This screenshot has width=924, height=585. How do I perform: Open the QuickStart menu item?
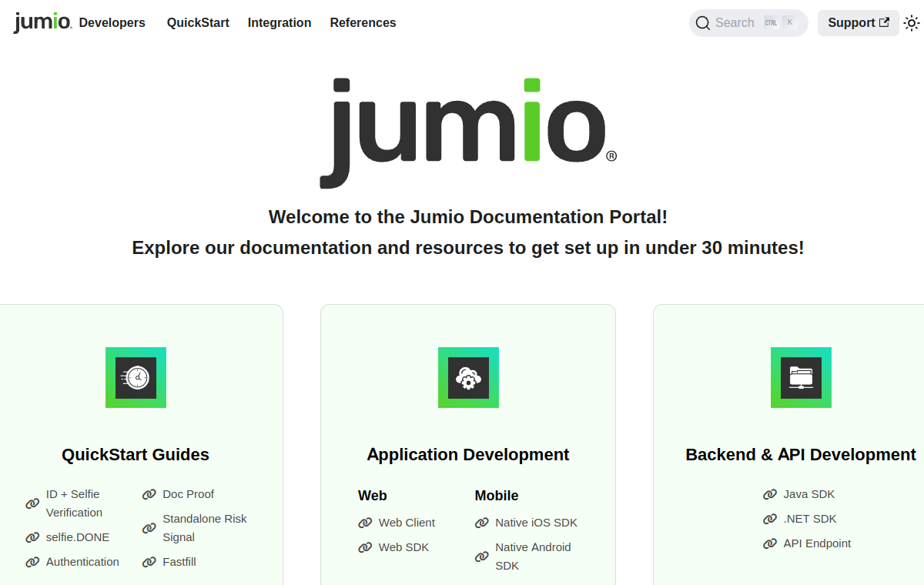coord(198,22)
